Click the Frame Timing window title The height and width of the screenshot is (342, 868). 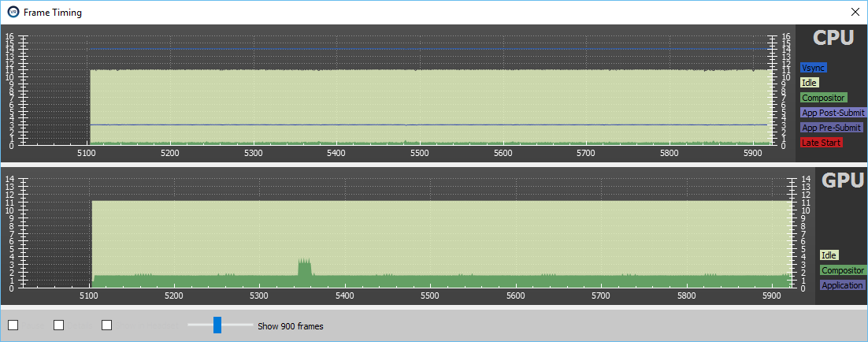point(53,12)
